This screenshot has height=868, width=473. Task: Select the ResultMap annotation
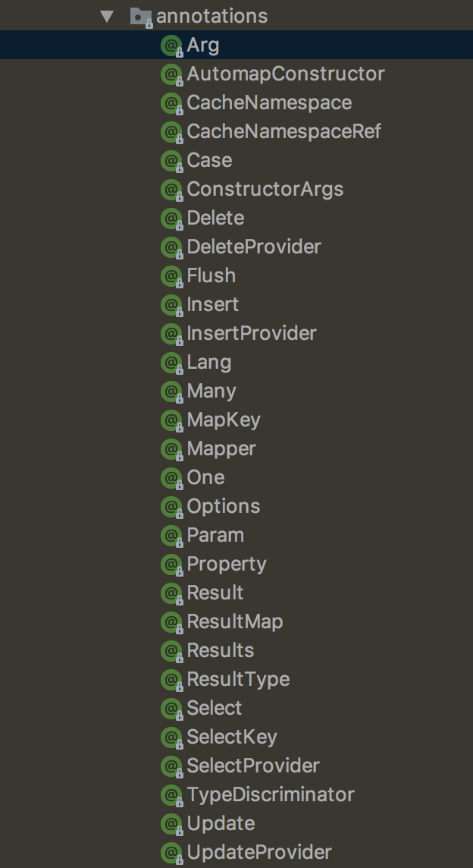[x=235, y=622]
